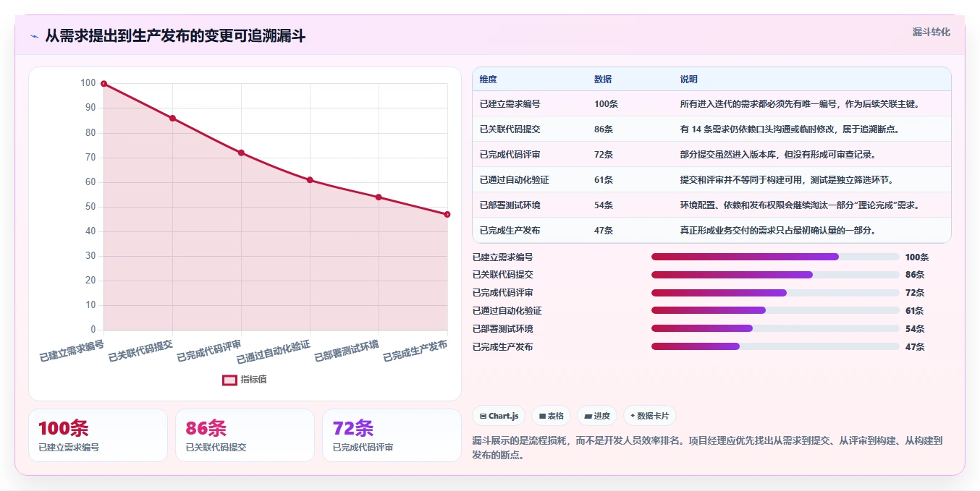Click the 54条 progress bar for 已部署测试环境
Screen dimensions: 980x491
pyautogui.click(x=775, y=328)
